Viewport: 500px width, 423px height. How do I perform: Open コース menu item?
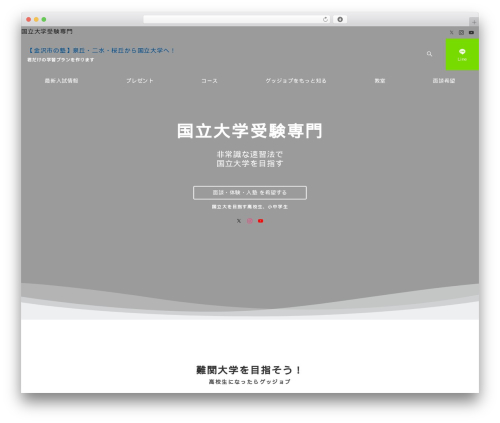click(x=209, y=81)
